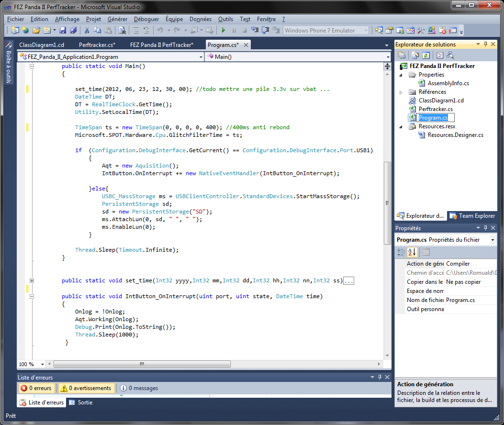The height and width of the screenshot is (425, 504).
Task: Click the New Web Site toolbar icon
Action: 25,30
